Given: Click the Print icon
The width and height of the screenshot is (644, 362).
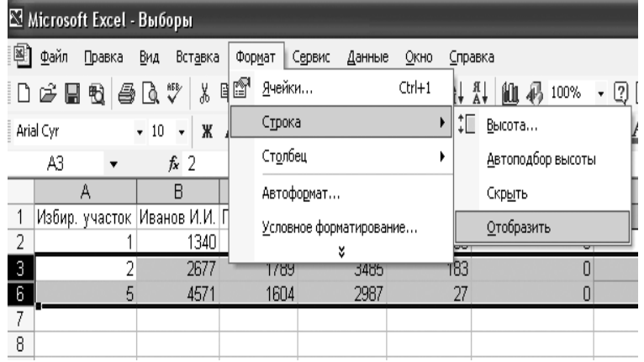Looking at the screenshot, I should [x=126, y=93].
